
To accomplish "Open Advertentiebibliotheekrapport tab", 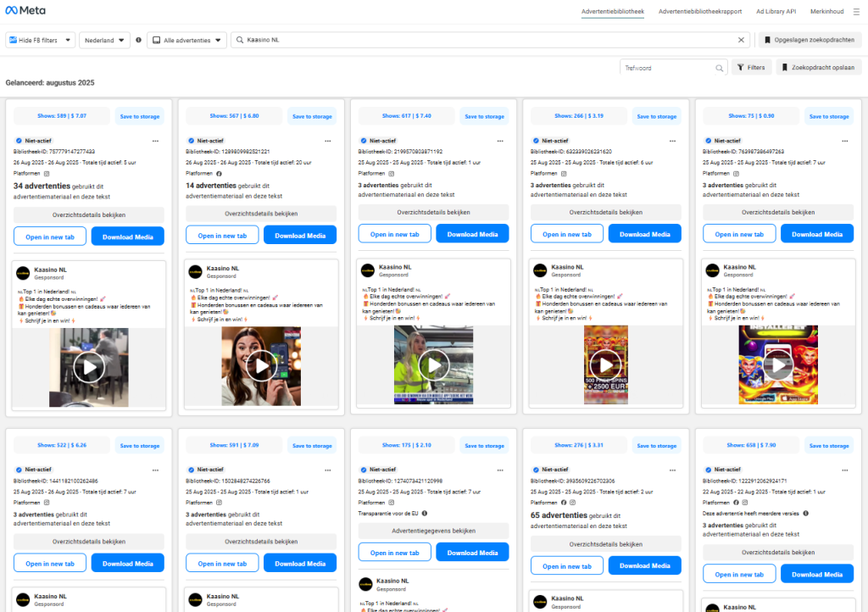I will pyautogui.click(x=699, y=11).
